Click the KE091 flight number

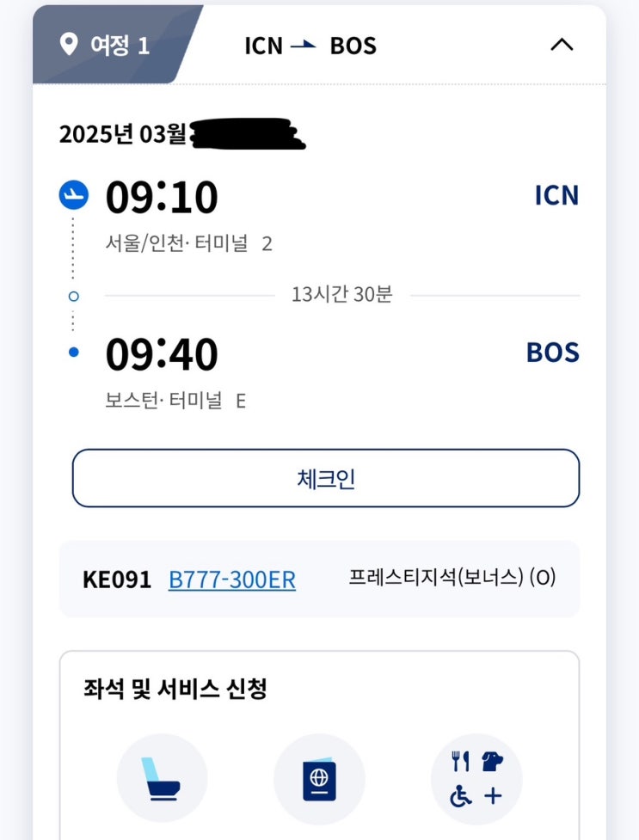[117, 579]
